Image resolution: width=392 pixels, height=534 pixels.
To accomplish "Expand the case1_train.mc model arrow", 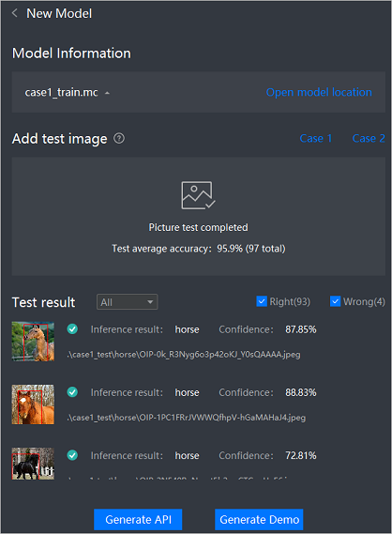I will (x=107, y=93).
